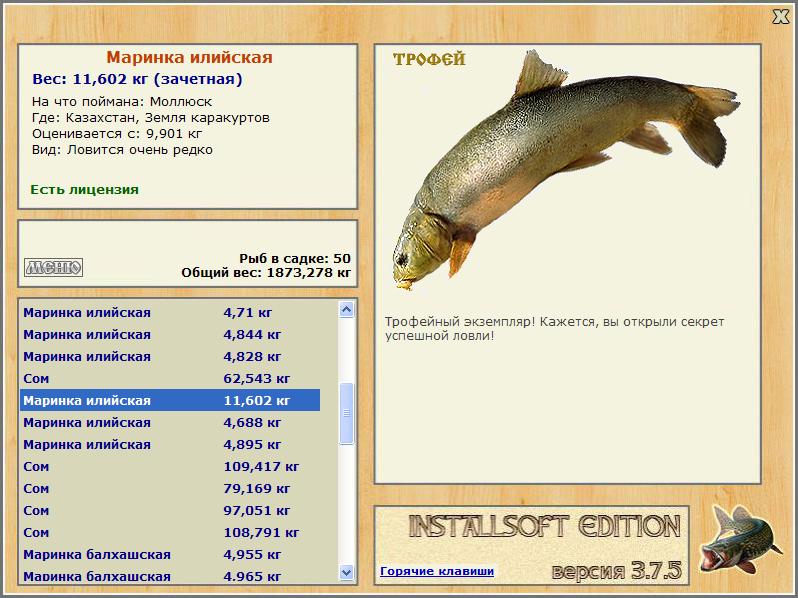Screen dimensions: 798x598
Task: Select Сом 97,051 кг row
Action: click(170, 510)
